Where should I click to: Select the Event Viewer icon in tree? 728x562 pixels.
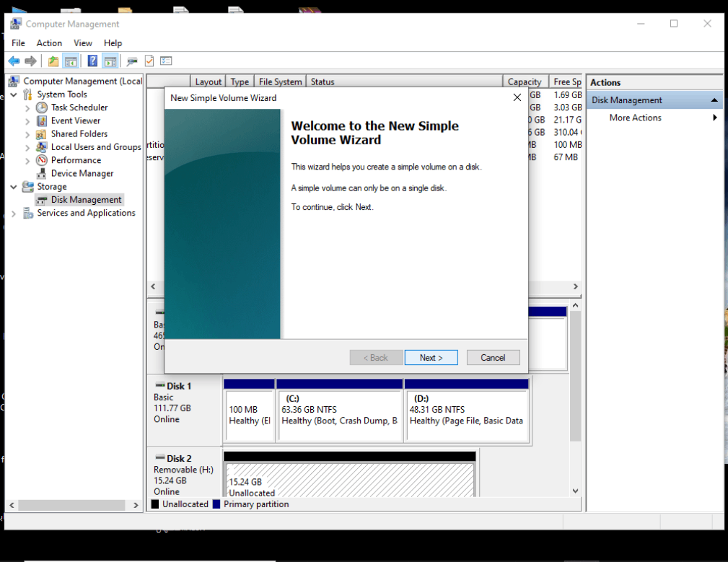(x=42, y=120)
